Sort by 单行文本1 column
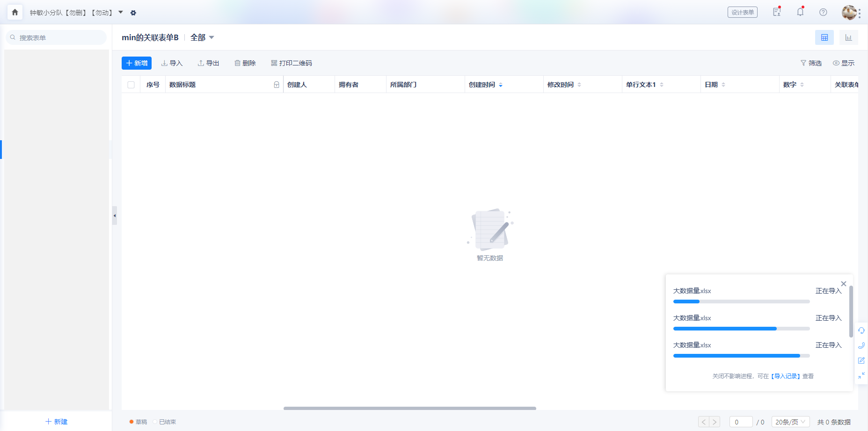The image size is (868, 431). [662, 85]
